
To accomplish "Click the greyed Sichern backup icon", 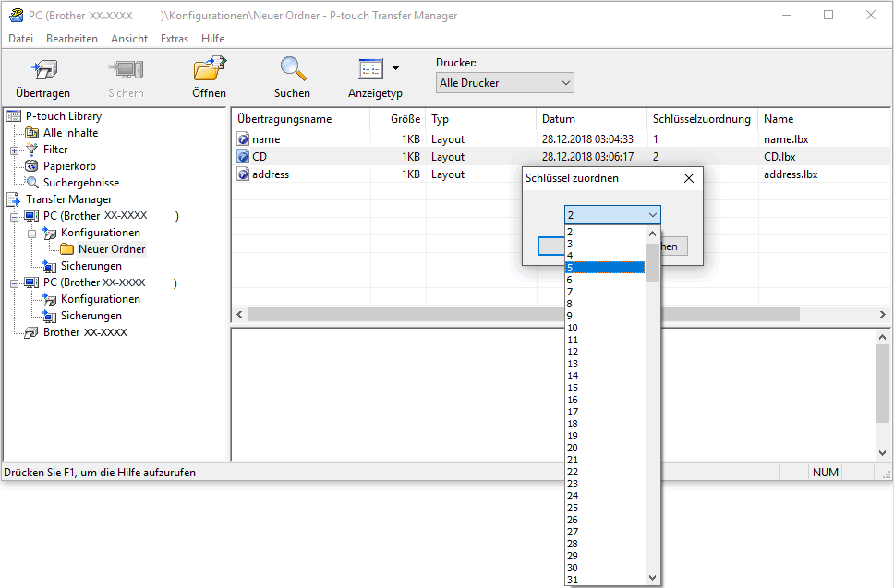I will tap(126, 69).
